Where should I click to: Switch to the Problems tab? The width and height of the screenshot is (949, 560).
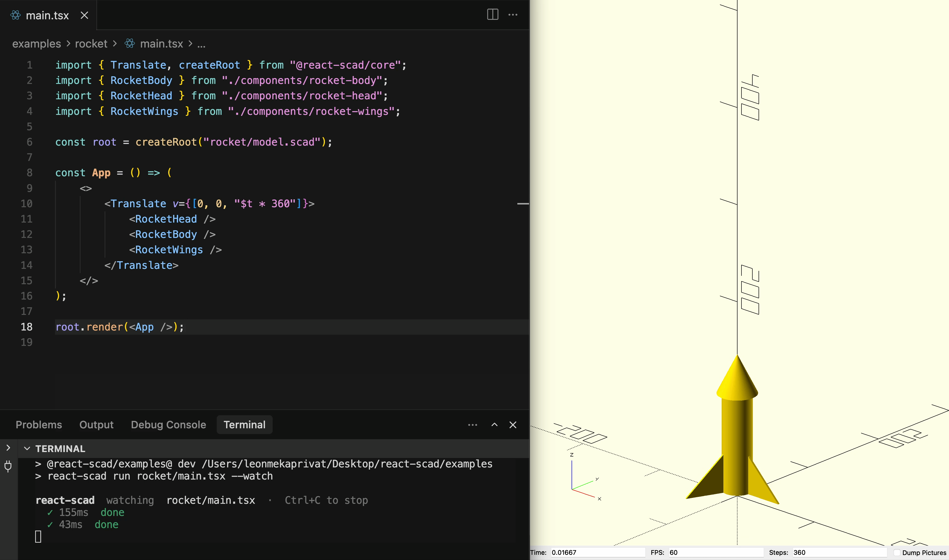point(38,425)
